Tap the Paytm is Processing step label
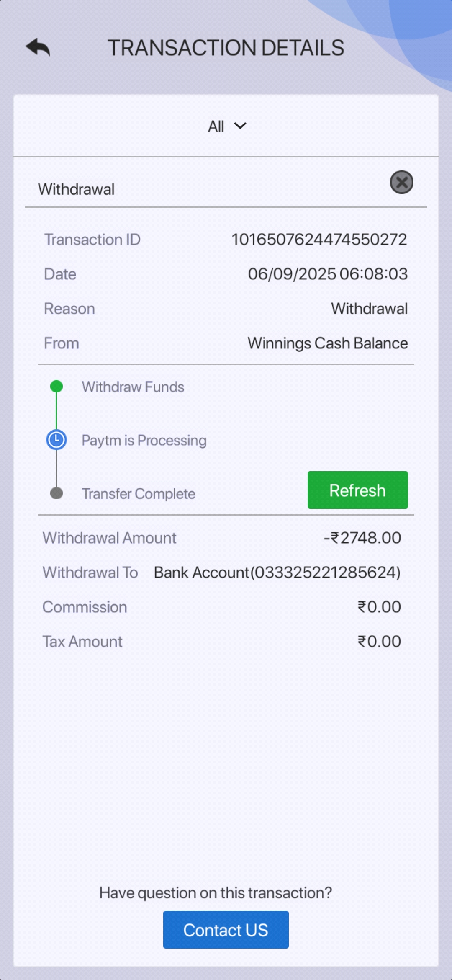 144,440
